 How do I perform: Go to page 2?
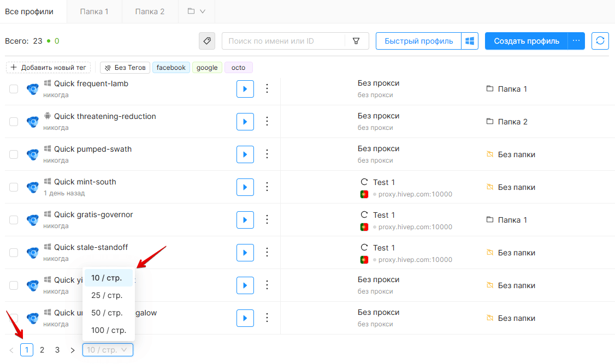[42, 350]
